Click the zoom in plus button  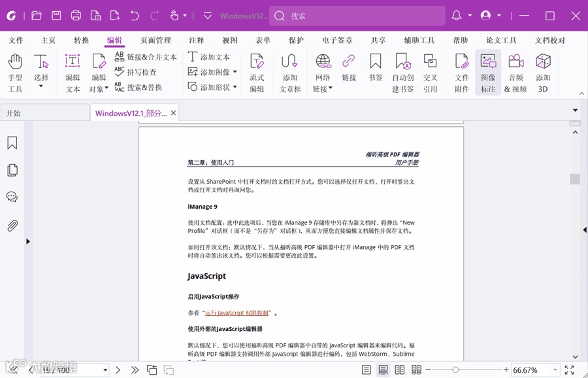point(506,370)
